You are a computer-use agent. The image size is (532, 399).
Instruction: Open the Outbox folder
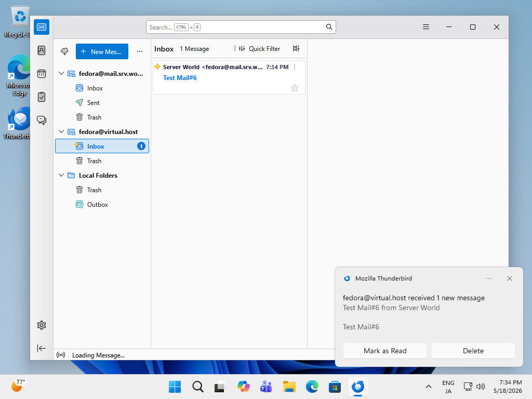click(x=102, y=205)
